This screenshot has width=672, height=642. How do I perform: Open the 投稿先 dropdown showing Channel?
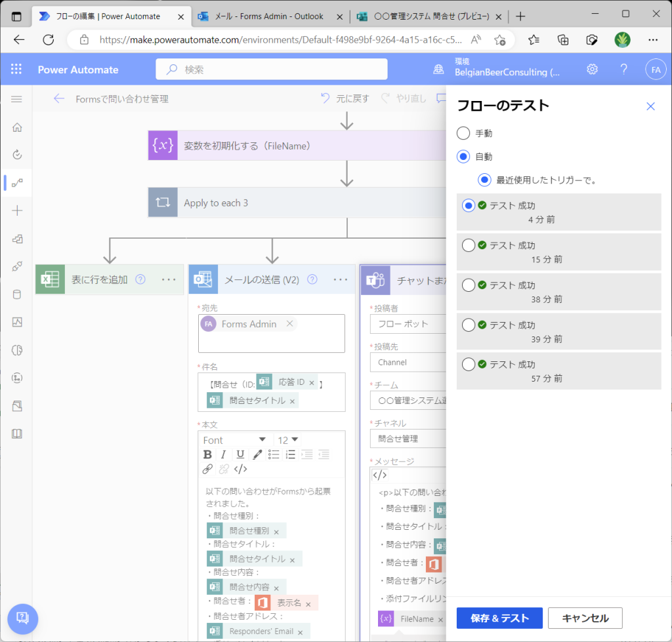(408, 363)
